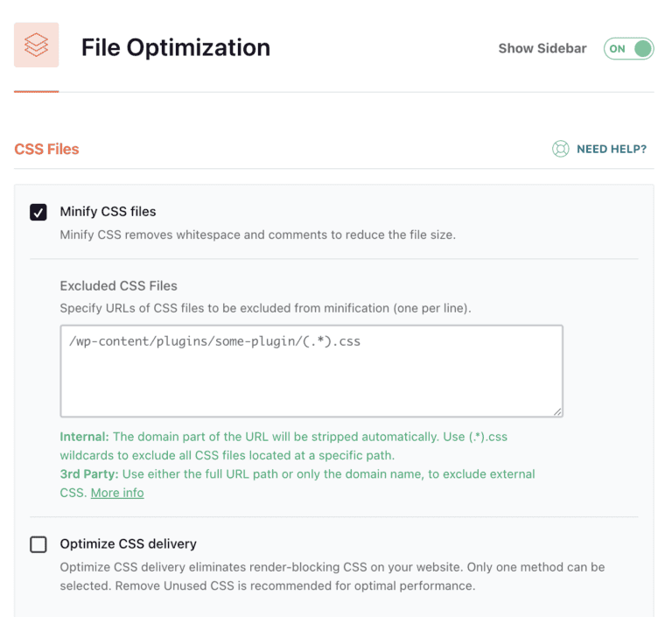Click the Need Help lifebuoy icon
The height and width of the screenshot is (617, 672).
[x=560, y=149]
